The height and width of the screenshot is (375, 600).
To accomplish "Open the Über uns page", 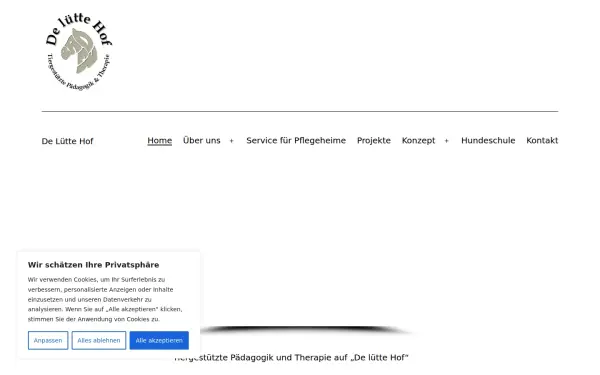I will (x=202, y=140).
